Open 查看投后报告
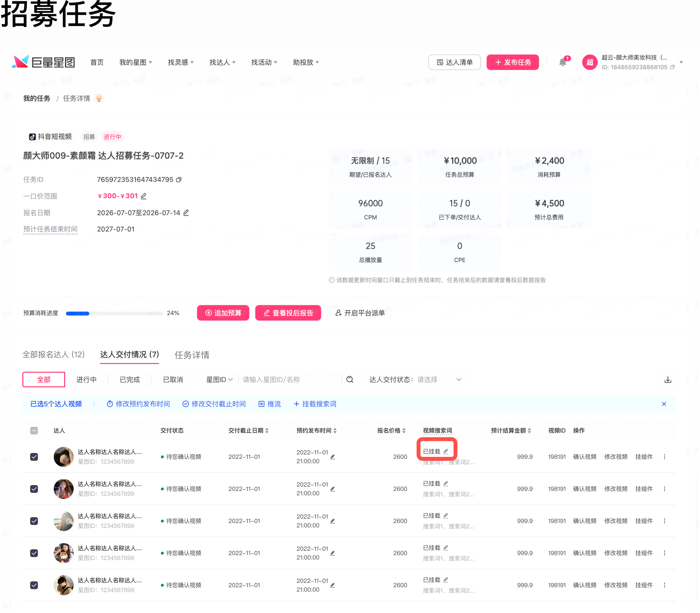 (288, 313)
